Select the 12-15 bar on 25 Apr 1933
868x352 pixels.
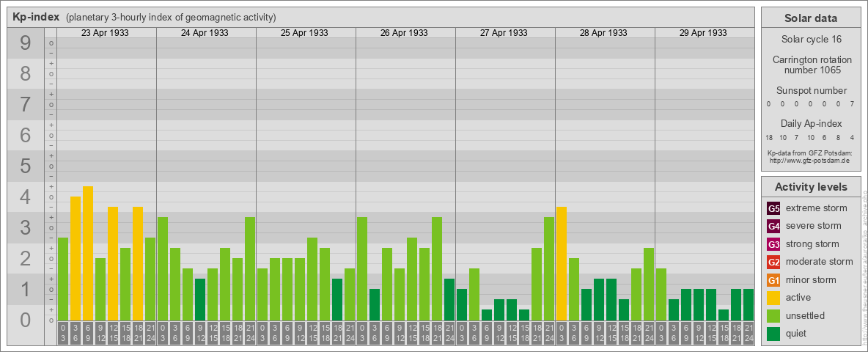pos(312,279)
